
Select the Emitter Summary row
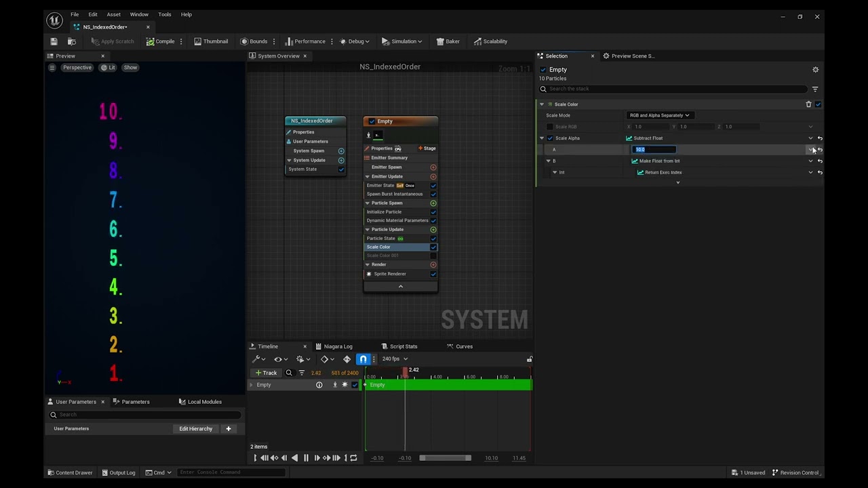401,158
